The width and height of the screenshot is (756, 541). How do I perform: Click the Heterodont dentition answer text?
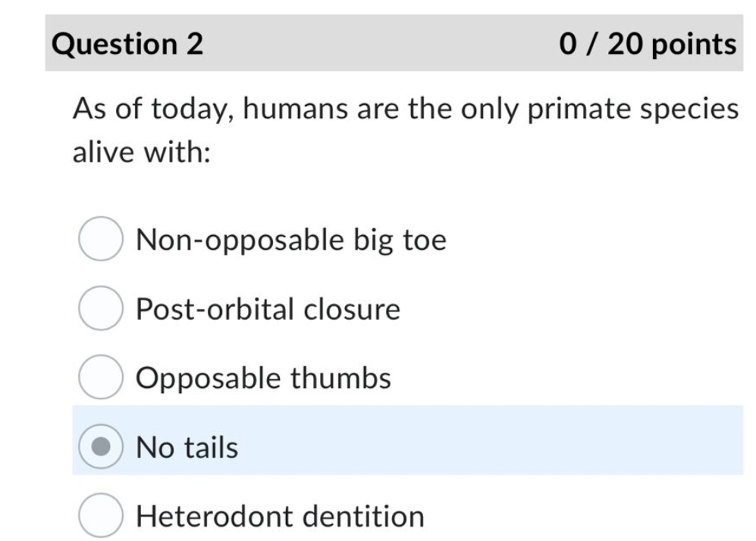coord(280,516)
